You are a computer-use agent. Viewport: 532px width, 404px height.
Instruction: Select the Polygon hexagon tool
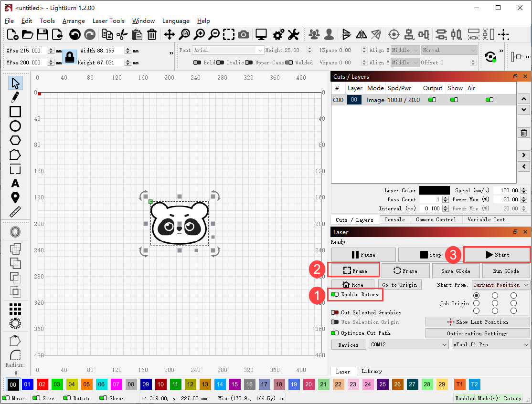(15, 140)
